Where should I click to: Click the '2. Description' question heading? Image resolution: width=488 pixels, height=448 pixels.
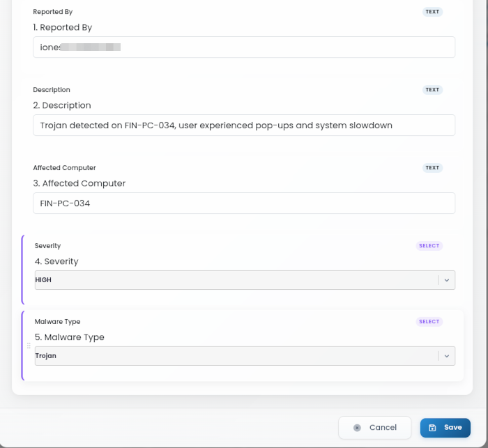click(x=62, y=105)
